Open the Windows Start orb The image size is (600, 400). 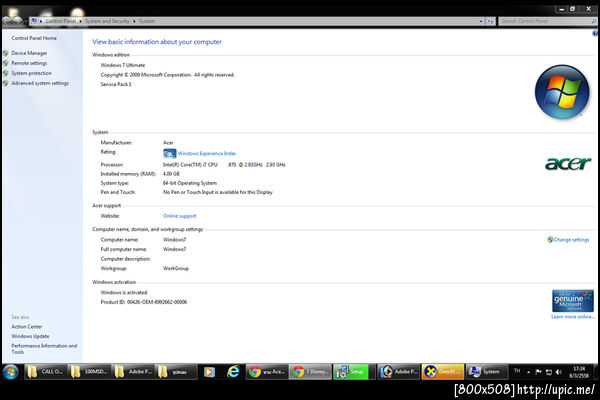pyautogui.click(x=11, y=372)
